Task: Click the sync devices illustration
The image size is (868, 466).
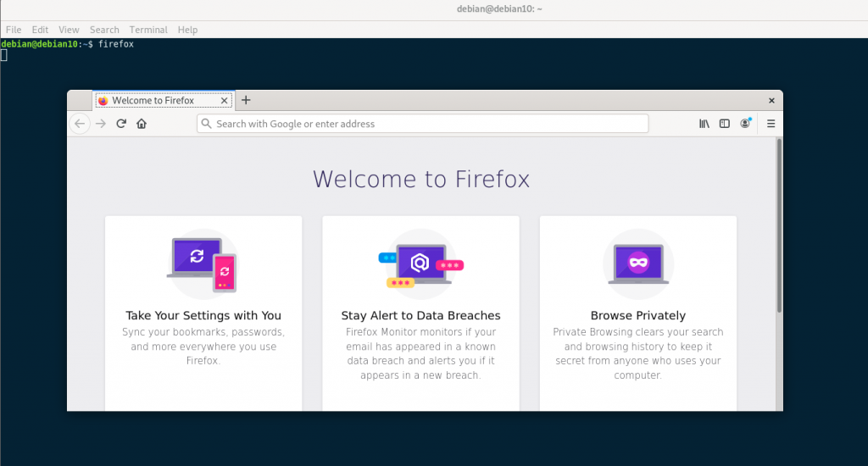Action: pyautogui.click(x=203, y=264)
